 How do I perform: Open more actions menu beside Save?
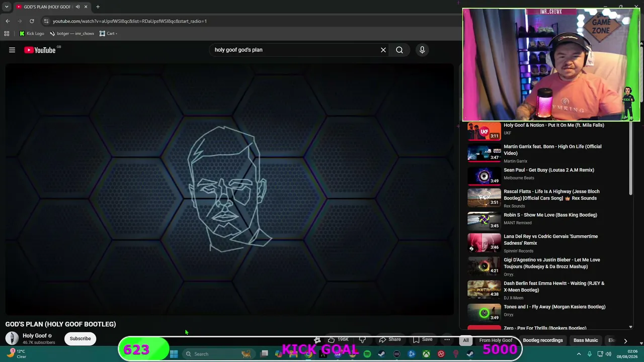(x=447, y=340)
